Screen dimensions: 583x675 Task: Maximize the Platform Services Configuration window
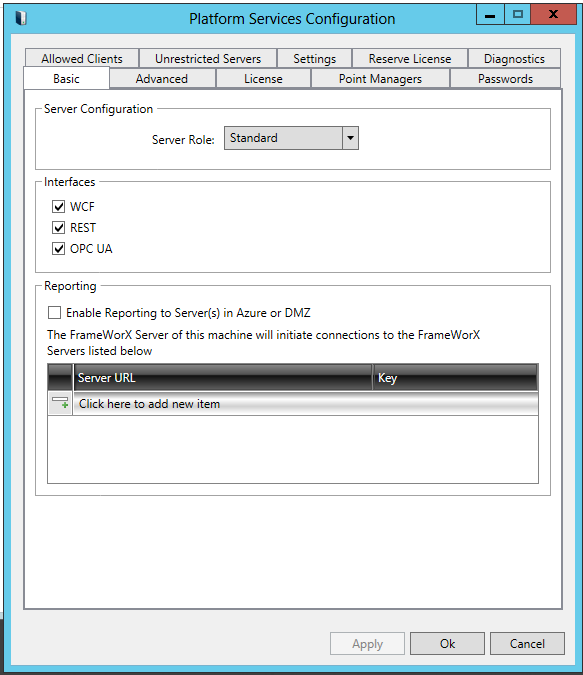point(517,15)
